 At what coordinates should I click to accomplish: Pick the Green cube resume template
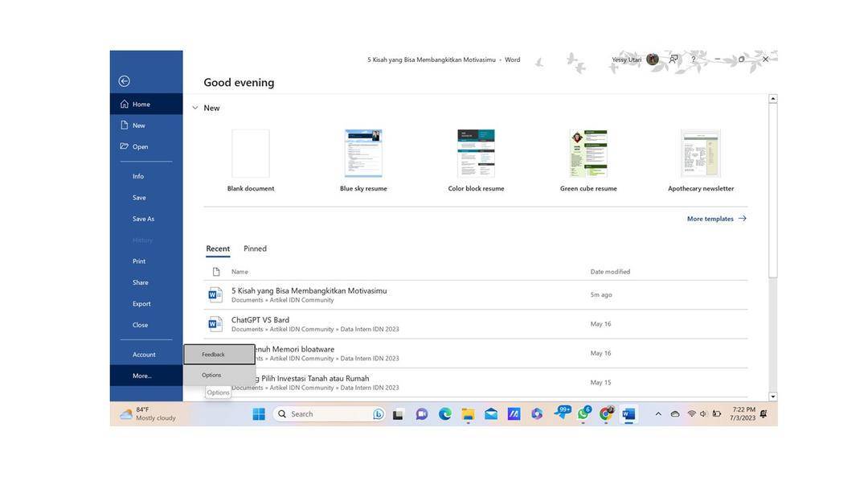tap(588, 160)
